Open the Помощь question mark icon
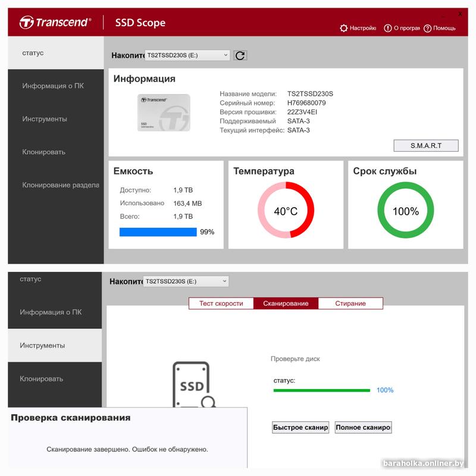 427,28
